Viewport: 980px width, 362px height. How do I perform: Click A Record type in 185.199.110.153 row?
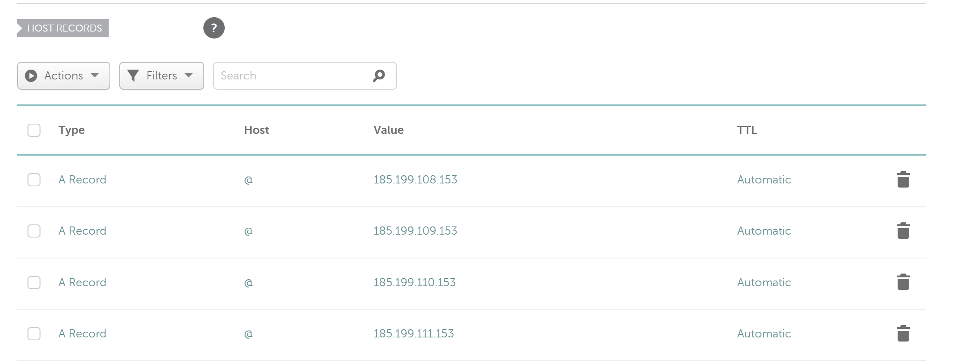coord(82,283)
